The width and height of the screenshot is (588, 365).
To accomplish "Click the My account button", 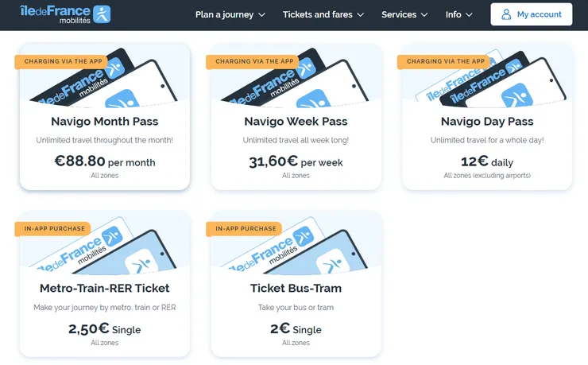I will coord(531,14).
